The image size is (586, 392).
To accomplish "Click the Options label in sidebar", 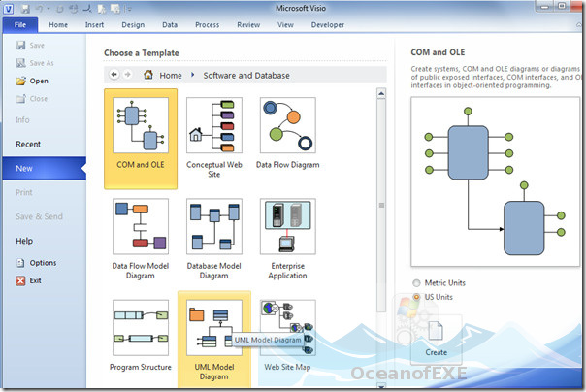I will pyautogui.click(x=43, y=263).
